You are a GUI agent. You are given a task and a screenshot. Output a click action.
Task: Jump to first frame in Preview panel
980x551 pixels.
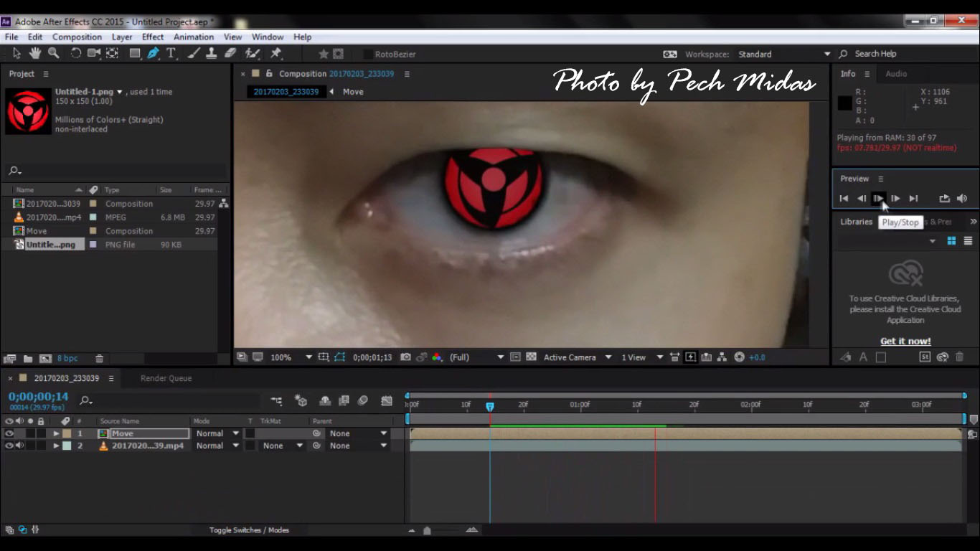click(844, 199)
